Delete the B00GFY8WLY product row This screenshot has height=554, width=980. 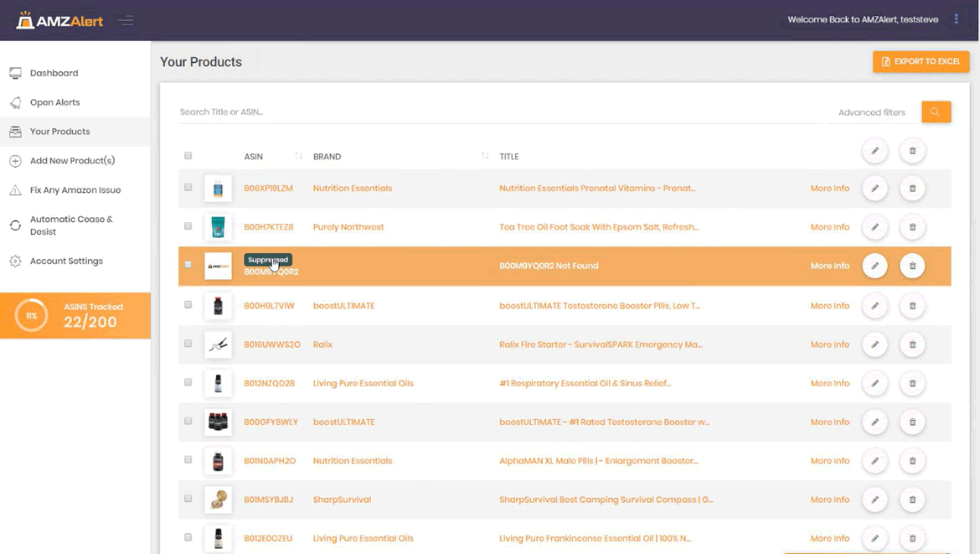tap(912, 422)
